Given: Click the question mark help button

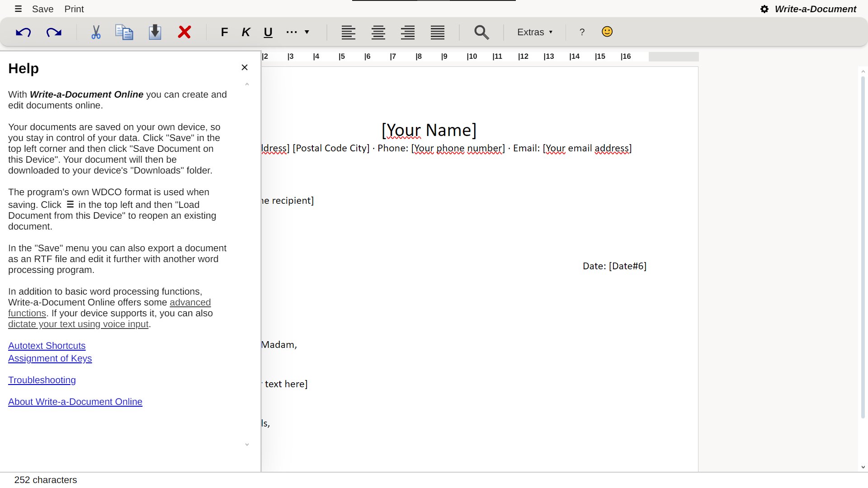Looking at the screenshot, I should pyautogui.click(x=582, y=32).
